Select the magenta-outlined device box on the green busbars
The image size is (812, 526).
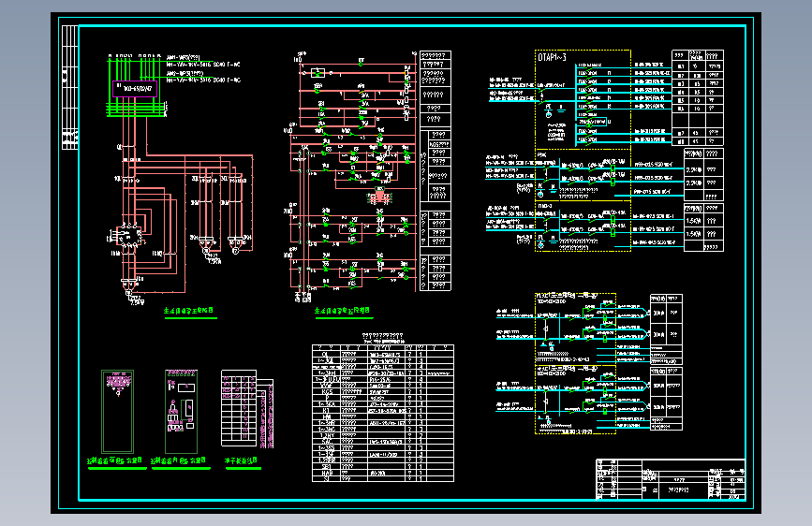click(x=135, y=89)
